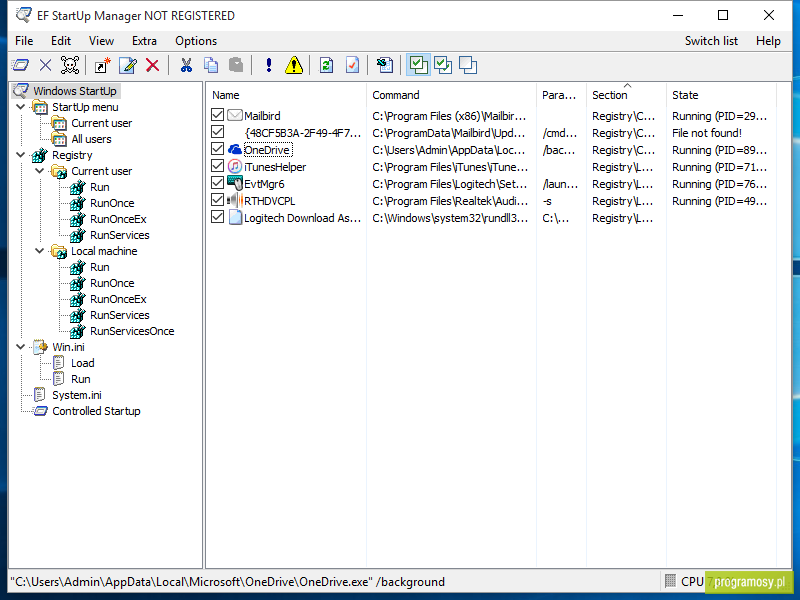The image size is (800, 600).
Task: Sort entries by the Command column header
Action: point(451,95)
